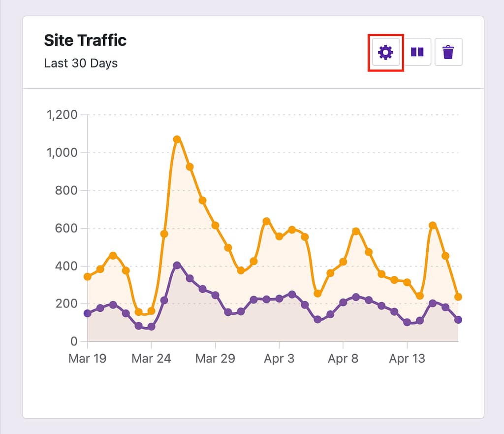Click the first purple data point at Mar 19

[x=88, y=313]
